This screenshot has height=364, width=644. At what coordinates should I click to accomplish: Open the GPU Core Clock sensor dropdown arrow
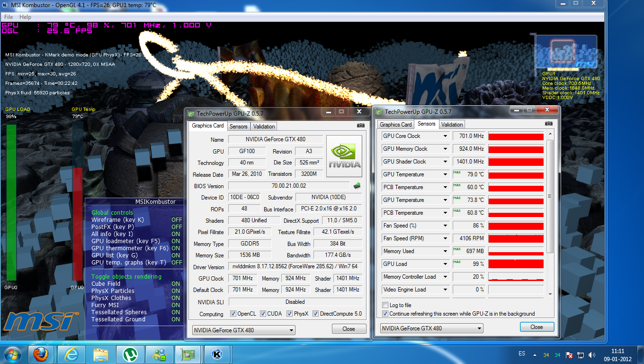tap(445, 136)
